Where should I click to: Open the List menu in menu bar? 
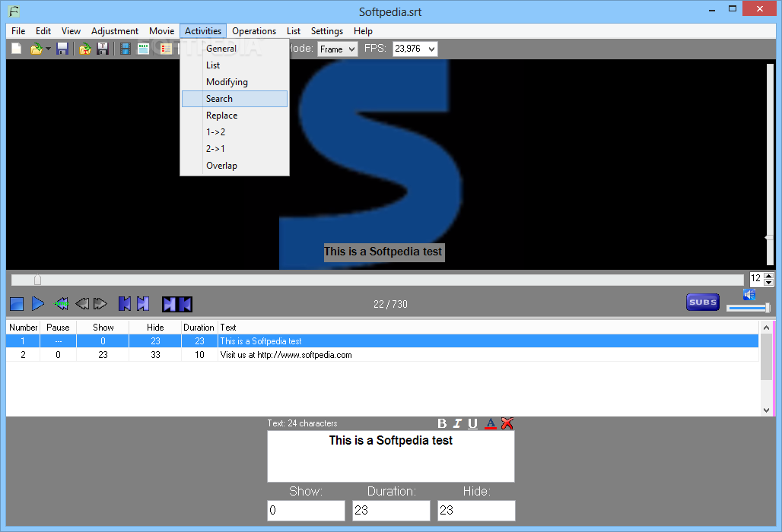(294, 31)
